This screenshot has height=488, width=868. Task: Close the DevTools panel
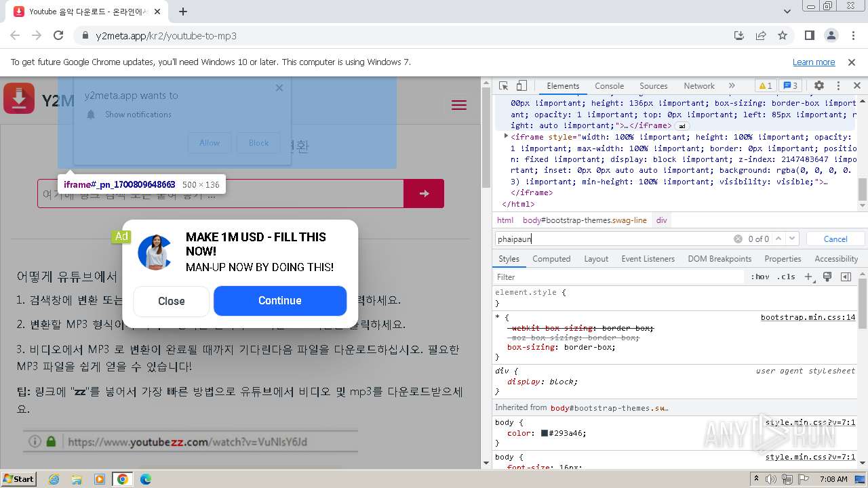coord(857,86)
